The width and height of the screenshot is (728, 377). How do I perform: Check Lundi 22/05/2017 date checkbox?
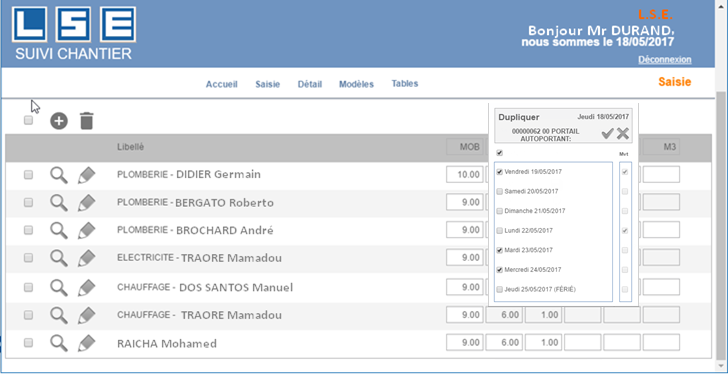tap(500, 231)
